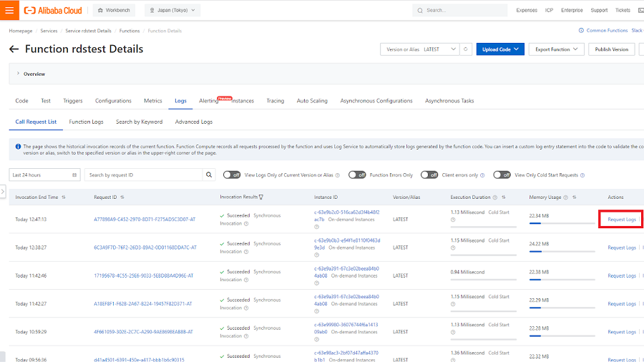Switch to the Triggers tab
Viewport: 644px width, 362px height.
(72, 101)
